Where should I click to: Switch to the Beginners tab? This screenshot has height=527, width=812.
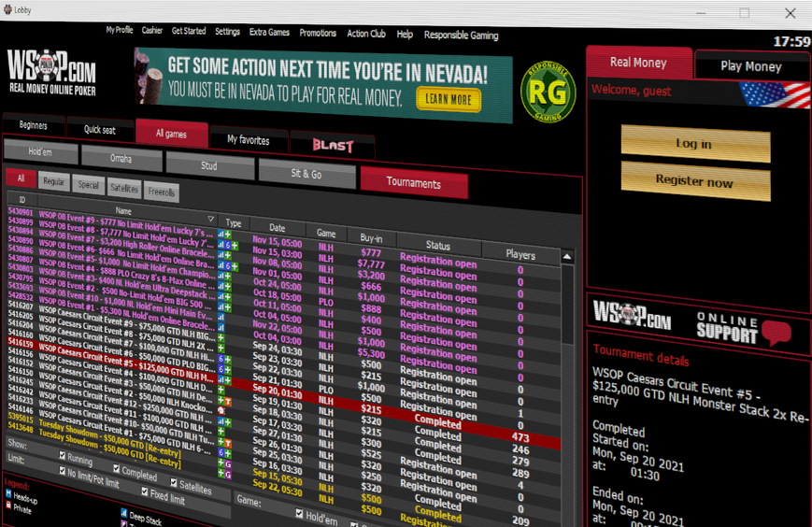pyautogui.click(x=33, y=125)
